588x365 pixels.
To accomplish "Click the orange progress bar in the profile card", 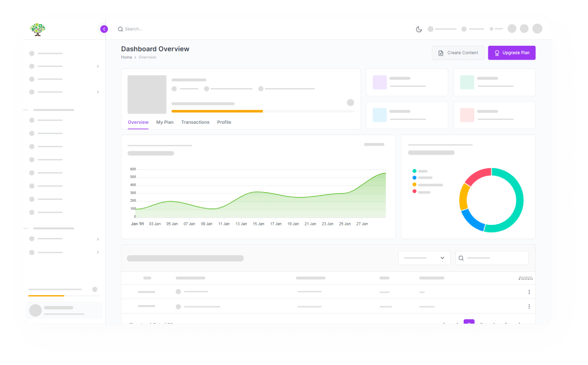I will tap(217, 111).
